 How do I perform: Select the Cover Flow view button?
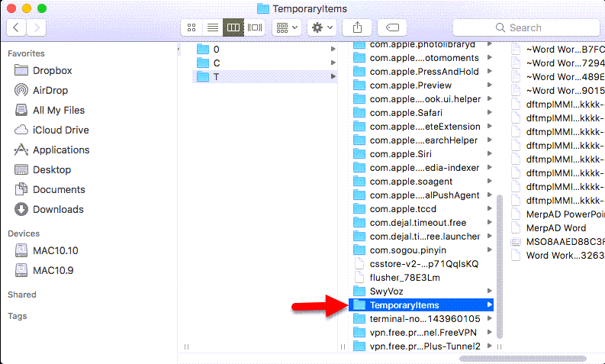[x=255, y=27]
